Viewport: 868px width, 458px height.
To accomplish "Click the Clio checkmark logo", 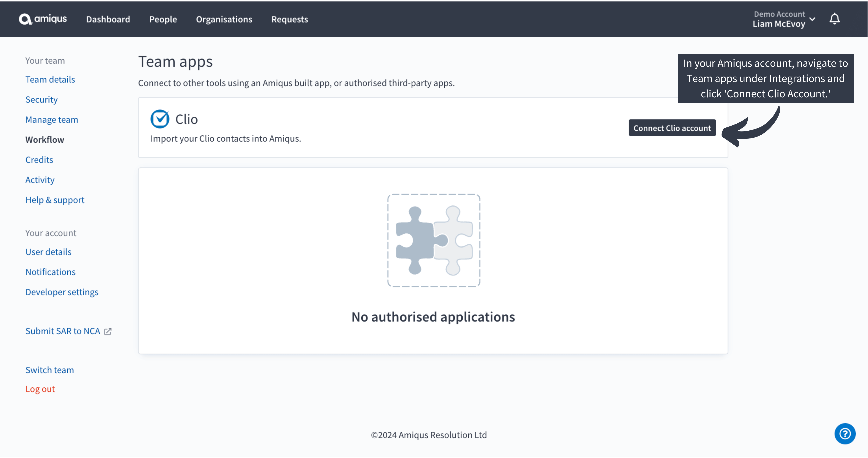I will tap(160, 119).
